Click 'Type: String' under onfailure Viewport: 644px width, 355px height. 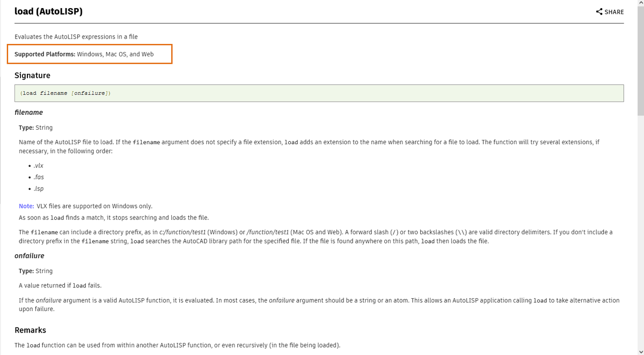click(35, 271)
